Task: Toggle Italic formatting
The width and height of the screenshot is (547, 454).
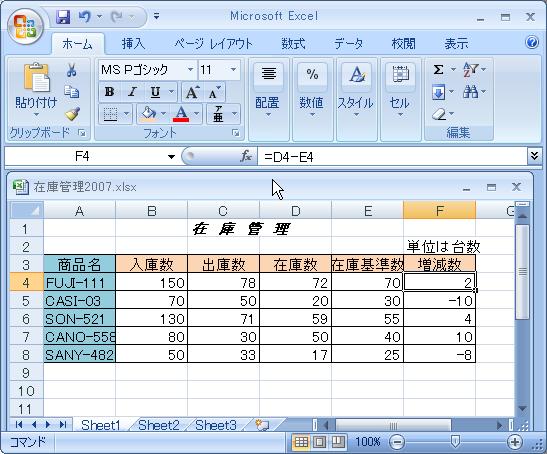Action: click(132, 92)
